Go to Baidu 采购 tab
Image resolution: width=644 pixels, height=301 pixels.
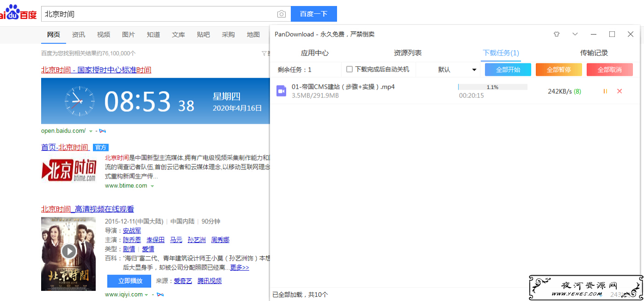click(x=228, y=35)
